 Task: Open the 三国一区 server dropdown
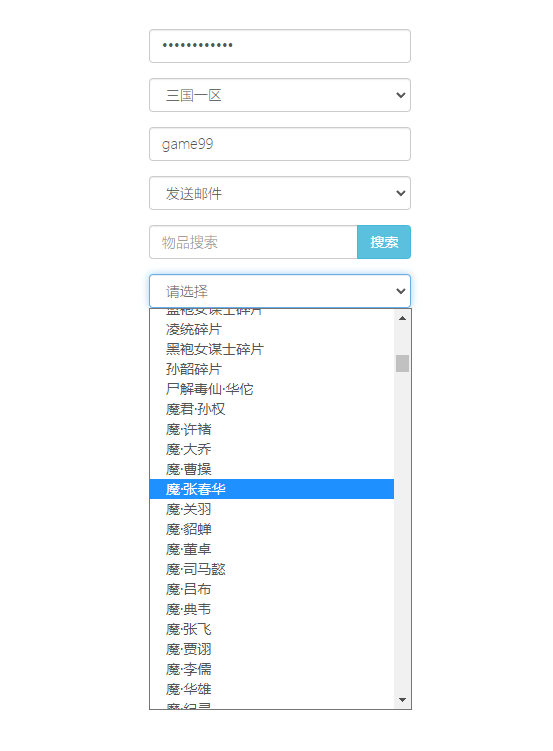280,95
